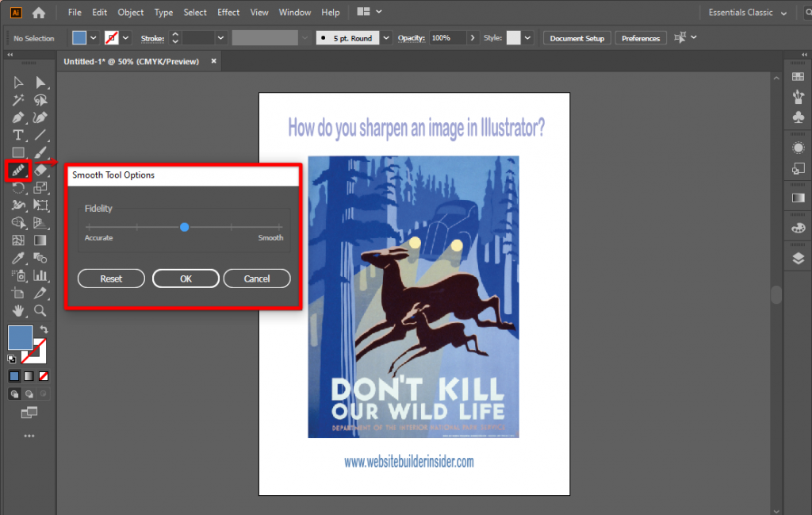Expand the Stroke weight dropdown
812x515 pixels.
click(219, 37)
